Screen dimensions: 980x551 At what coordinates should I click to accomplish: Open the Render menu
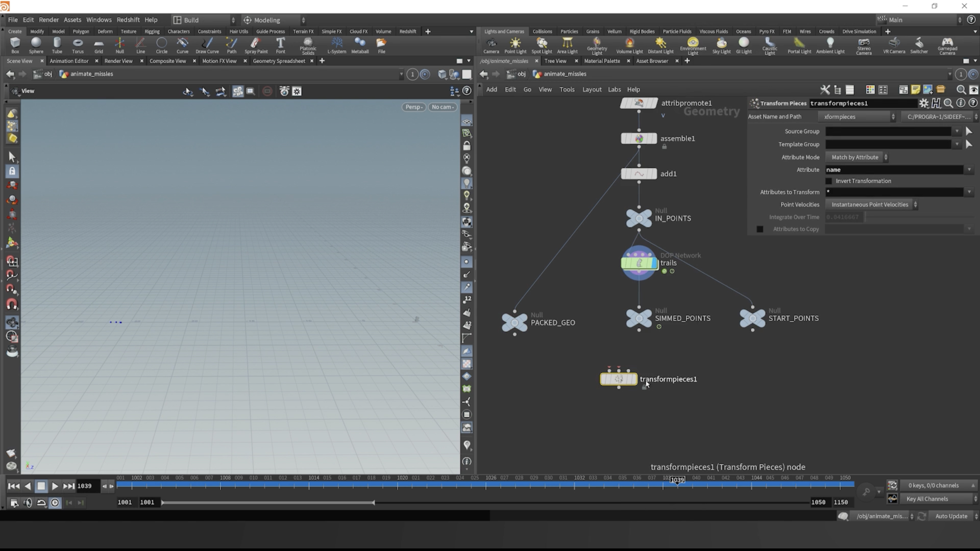[x=49, y=20]
